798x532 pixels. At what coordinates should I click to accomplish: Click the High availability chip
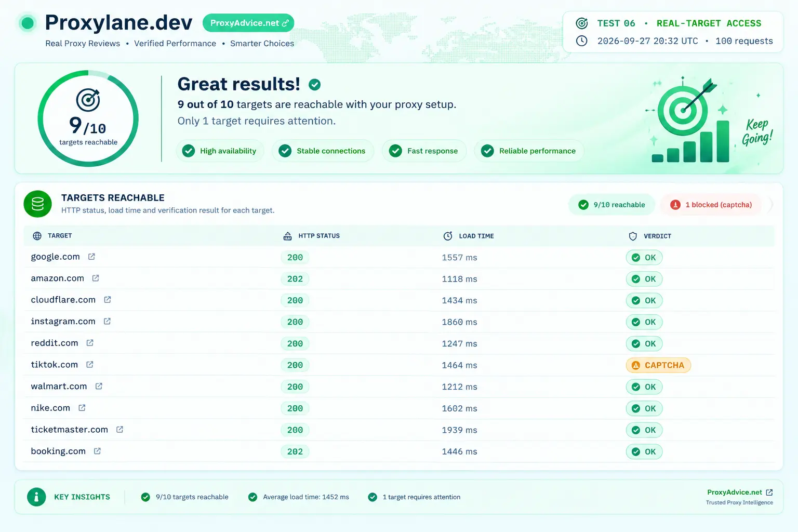tap(220, 151)
